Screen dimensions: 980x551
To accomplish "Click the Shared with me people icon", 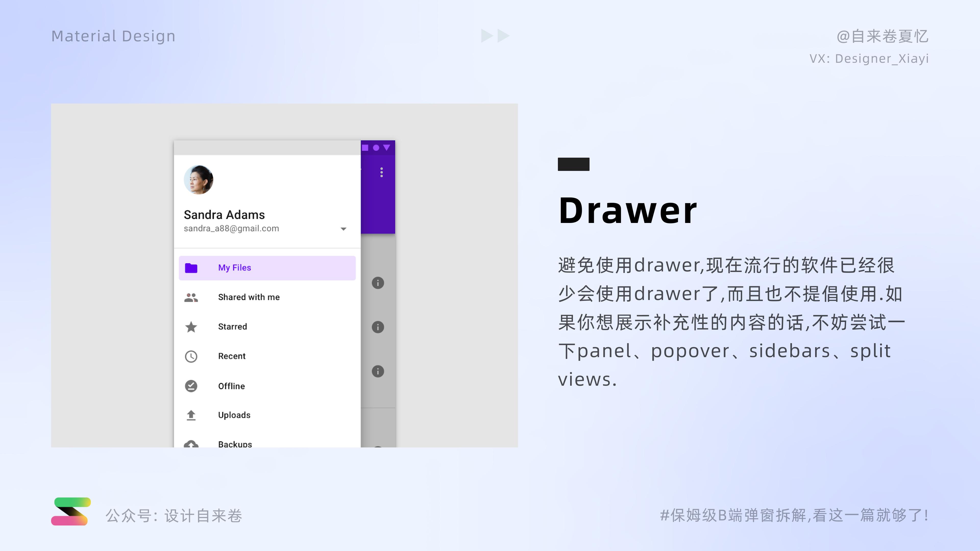I will tap(191, 297).
